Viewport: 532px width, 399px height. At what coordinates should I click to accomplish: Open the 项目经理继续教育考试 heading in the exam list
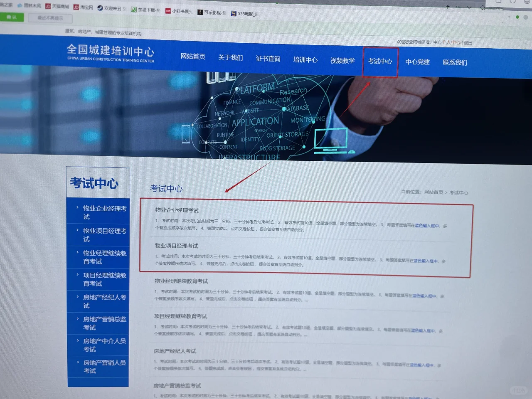click(181, 316)
